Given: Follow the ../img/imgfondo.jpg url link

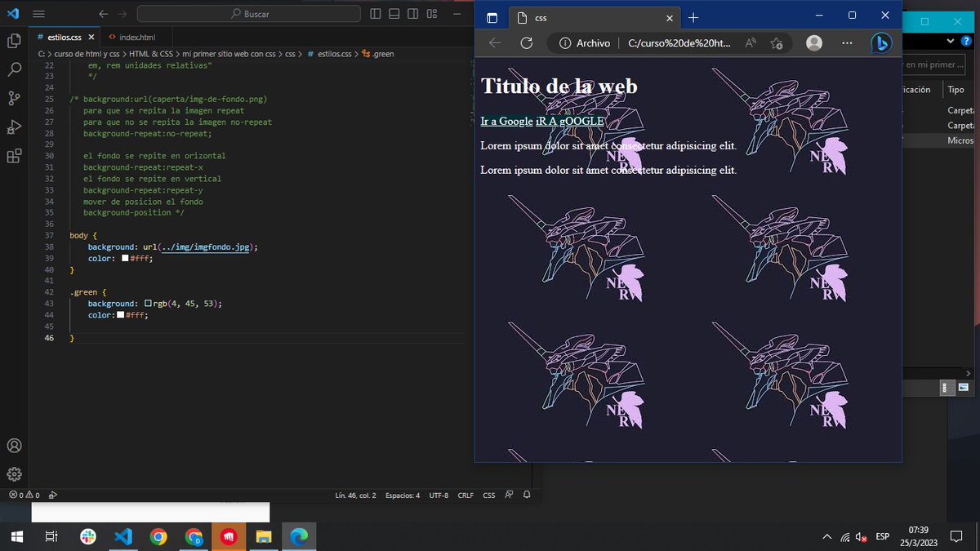Looking at the screenshot, I should (x=207, y=247).
